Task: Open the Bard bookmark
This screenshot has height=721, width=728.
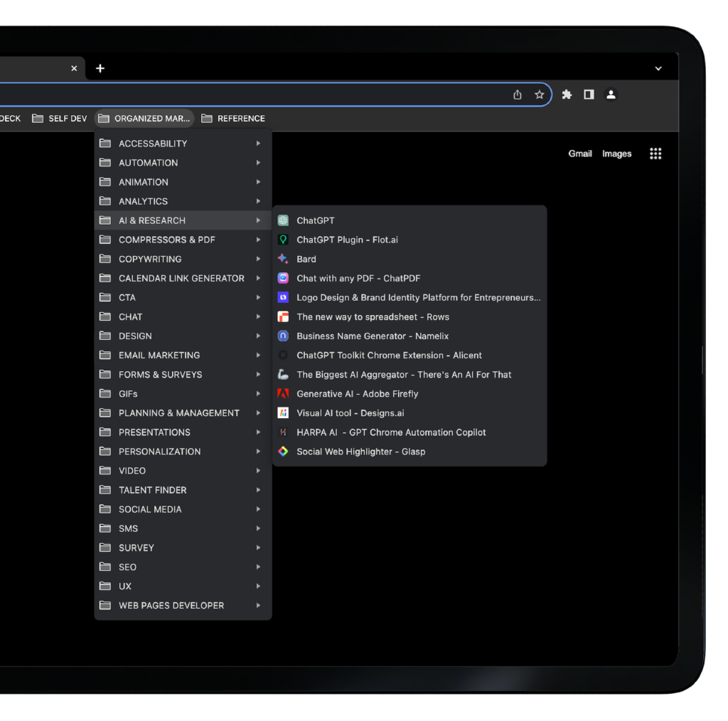Action: click(409, 259)
